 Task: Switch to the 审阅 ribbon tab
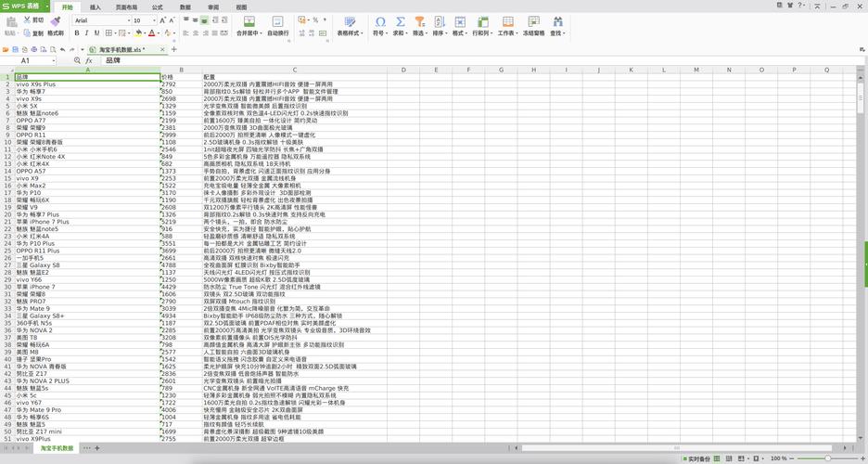click(213, 7)
